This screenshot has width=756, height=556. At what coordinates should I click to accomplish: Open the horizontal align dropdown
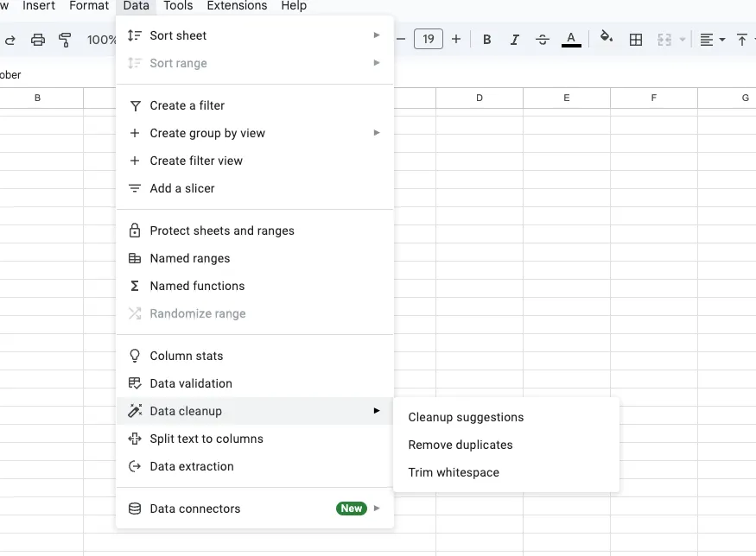pos(708,39)
